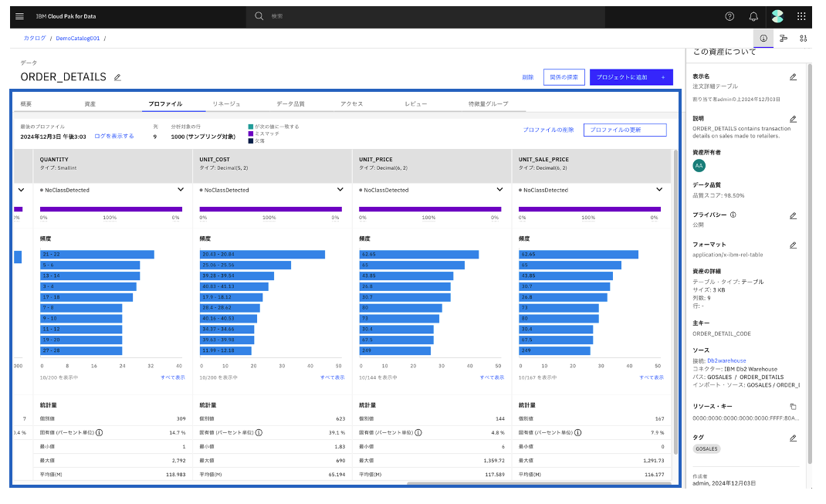Open the app switcher grid icon
826x504 pixels.
801,16
